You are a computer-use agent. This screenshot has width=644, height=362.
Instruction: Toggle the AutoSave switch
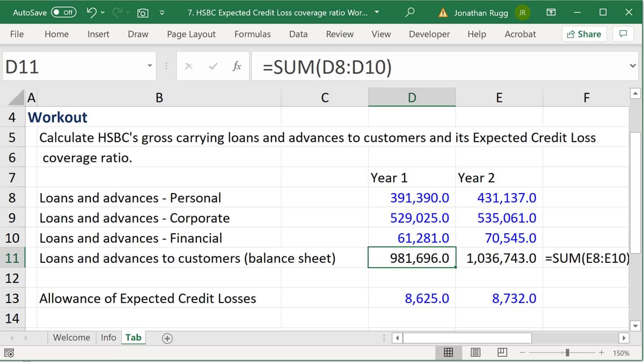pyautogui.click(x=63, y=12)
